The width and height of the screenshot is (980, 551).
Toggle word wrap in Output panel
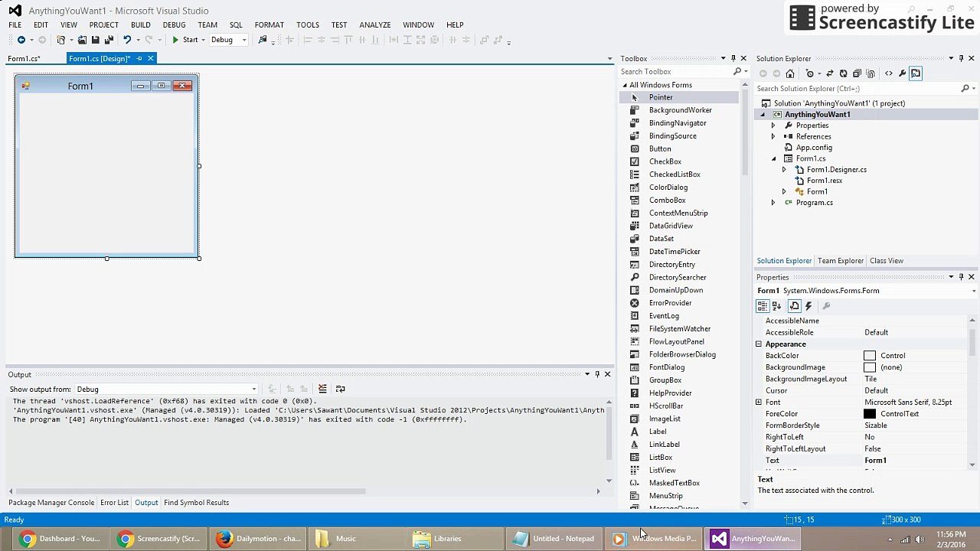click(341, 389)
